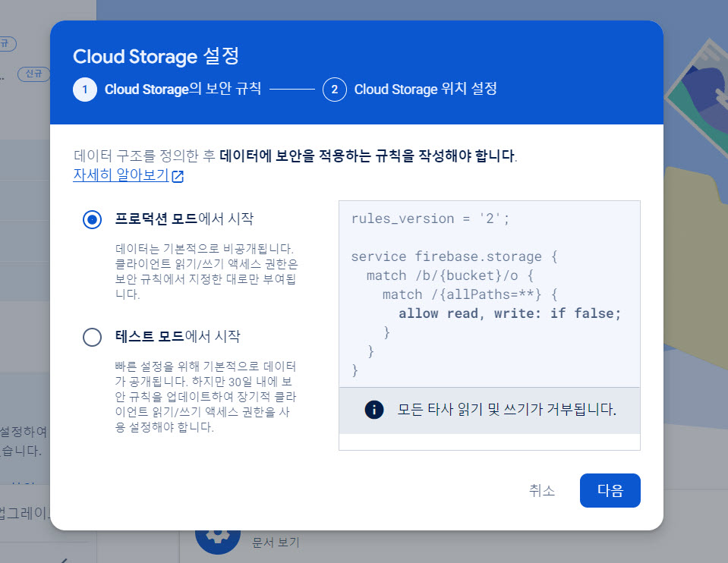Click the 빠른 설정을 위해 description paragraph
The image size is (728, 563).
point(206,396)
